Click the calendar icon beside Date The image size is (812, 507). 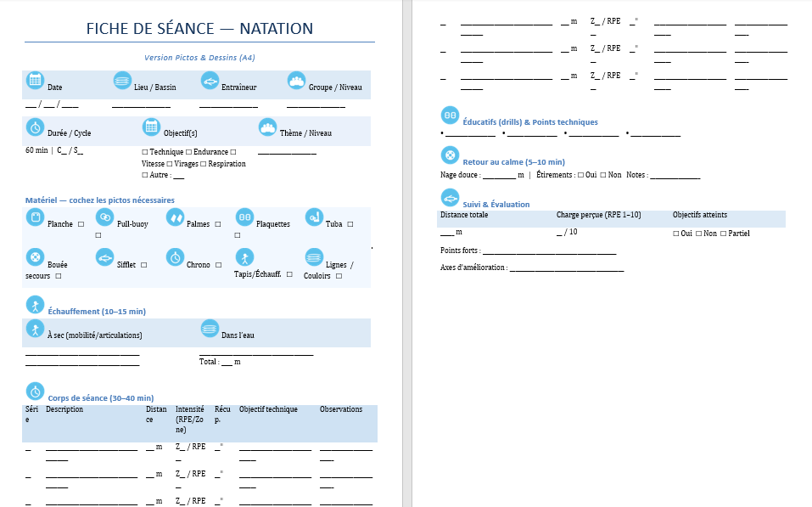click(35, 81)
